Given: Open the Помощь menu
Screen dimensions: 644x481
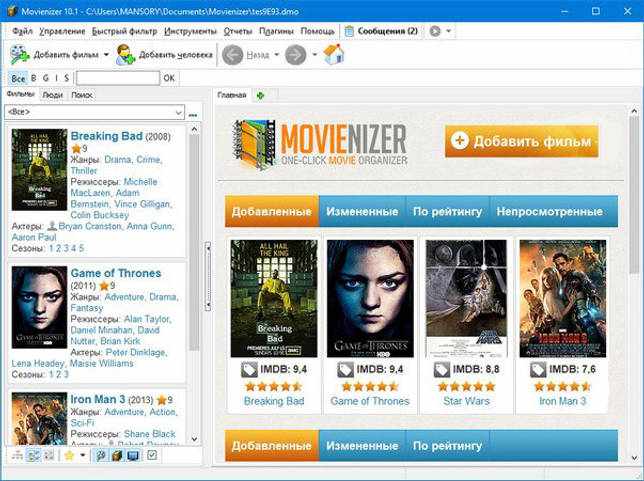Looking at the screenshot, I should click(317, 31).
